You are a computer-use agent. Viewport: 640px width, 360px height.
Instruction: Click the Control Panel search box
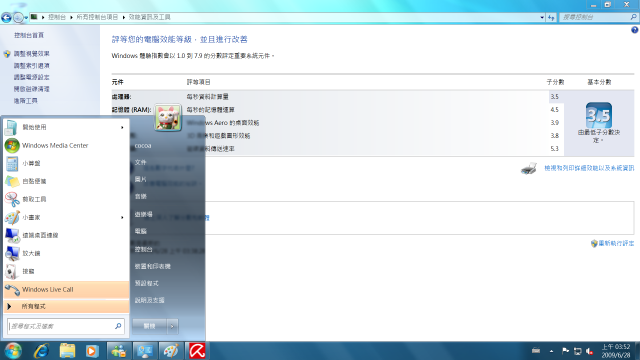(x=598, y=17)
